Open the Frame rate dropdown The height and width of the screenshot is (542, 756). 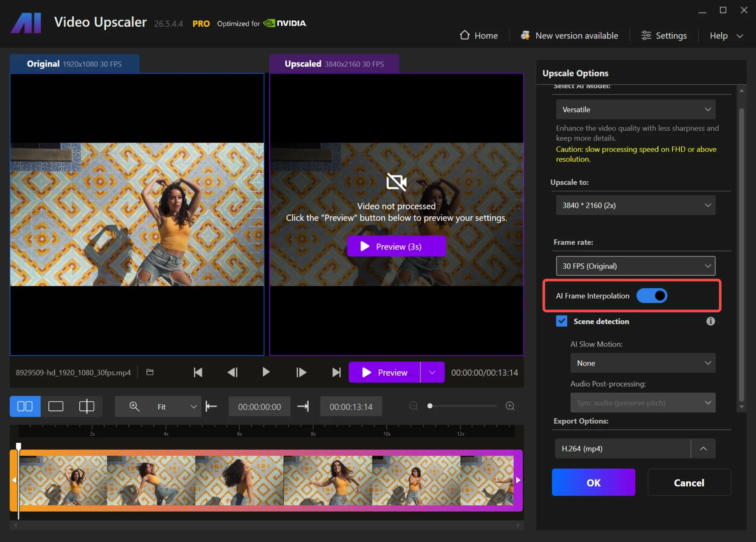click(x=635, y=266)
